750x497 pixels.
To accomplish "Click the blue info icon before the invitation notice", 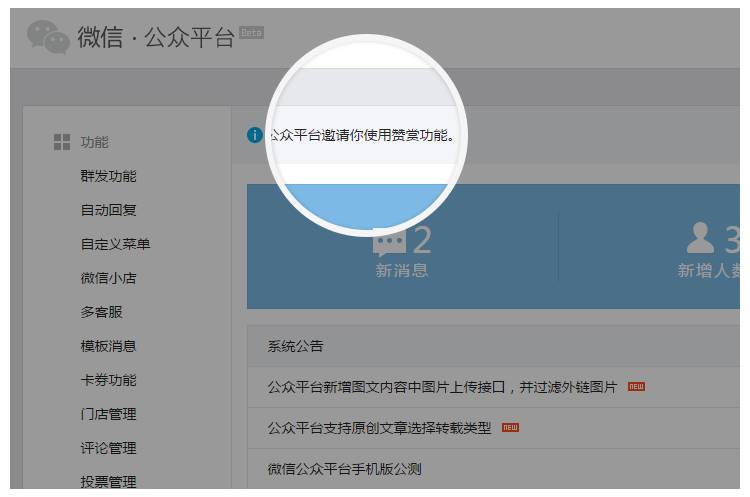I will tap(254, 135).
